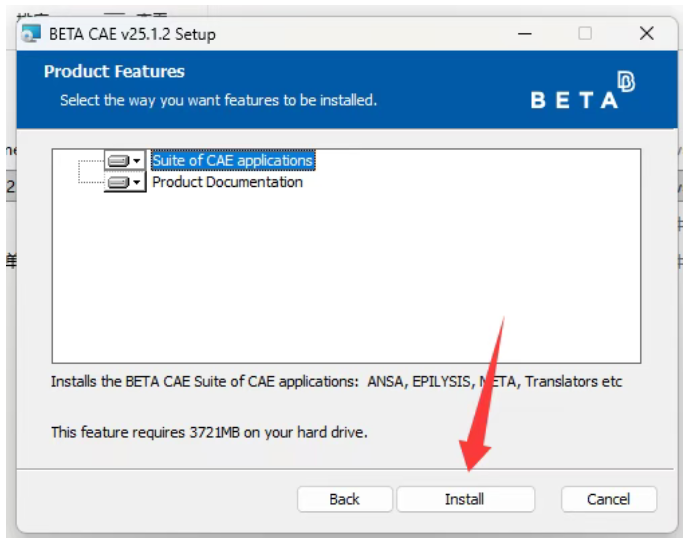
Task: Select Product Documentation feature
Action: (227, 182)
